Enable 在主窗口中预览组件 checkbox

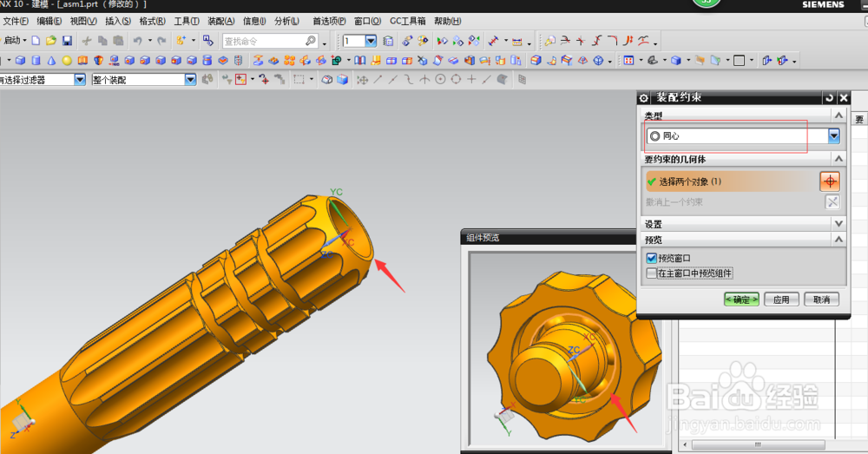tap(652, 273)
